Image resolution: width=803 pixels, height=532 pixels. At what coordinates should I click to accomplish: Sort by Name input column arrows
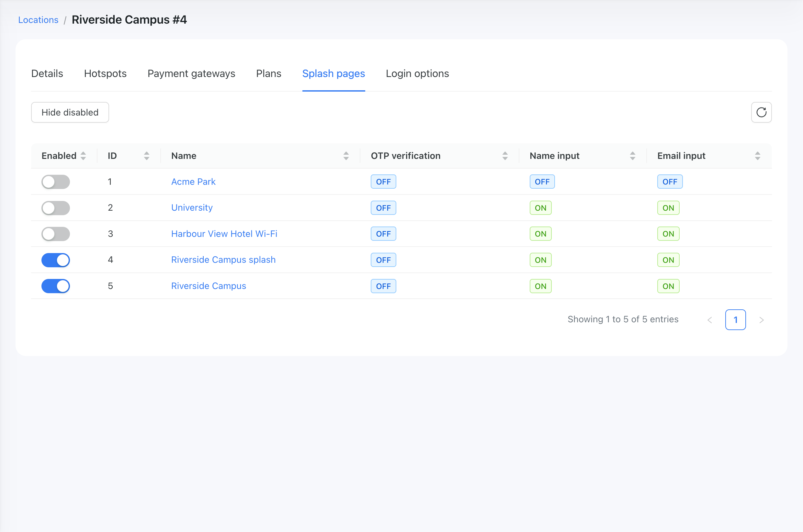[632, 156]
